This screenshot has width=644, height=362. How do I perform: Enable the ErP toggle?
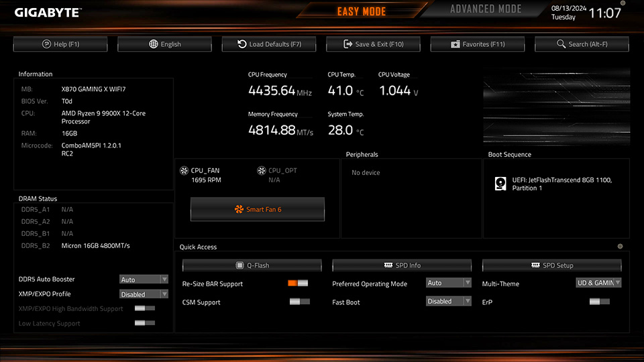599,302
